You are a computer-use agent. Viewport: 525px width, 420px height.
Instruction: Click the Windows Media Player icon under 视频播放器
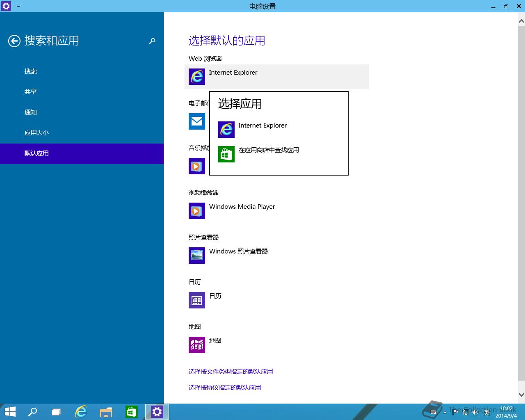coord(197,211)
